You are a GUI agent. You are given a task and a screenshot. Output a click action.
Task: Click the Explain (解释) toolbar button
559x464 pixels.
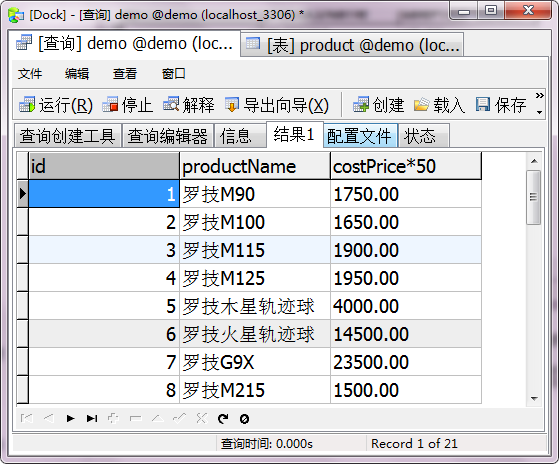tap(189, 105)
